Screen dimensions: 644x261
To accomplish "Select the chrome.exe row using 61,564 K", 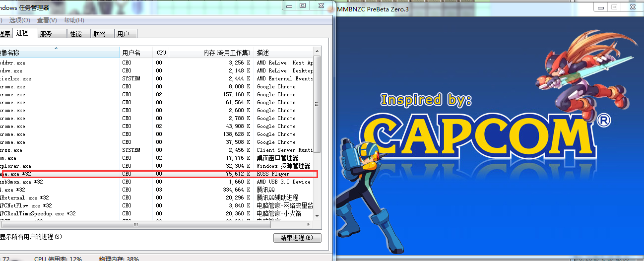I will pyautogui.click(x=157, y=103).
